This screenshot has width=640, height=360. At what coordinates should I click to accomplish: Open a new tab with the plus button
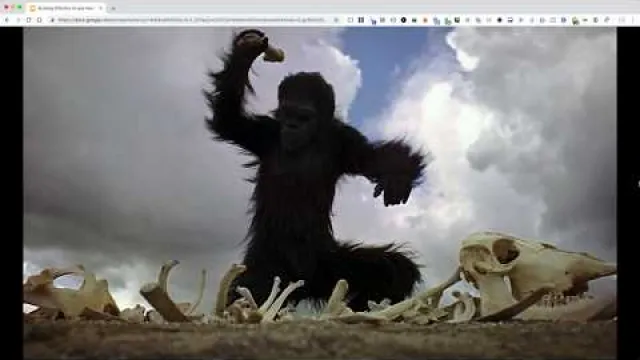(x=113, y=8)
